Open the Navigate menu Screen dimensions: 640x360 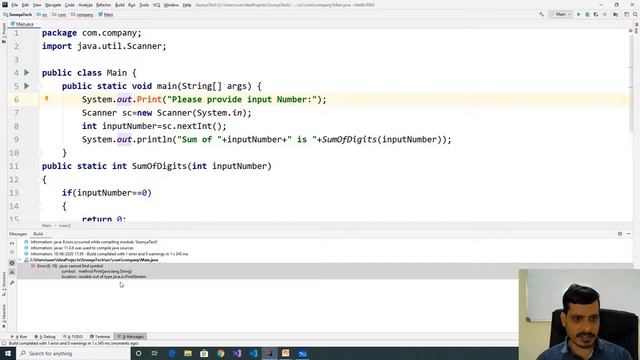53,5
